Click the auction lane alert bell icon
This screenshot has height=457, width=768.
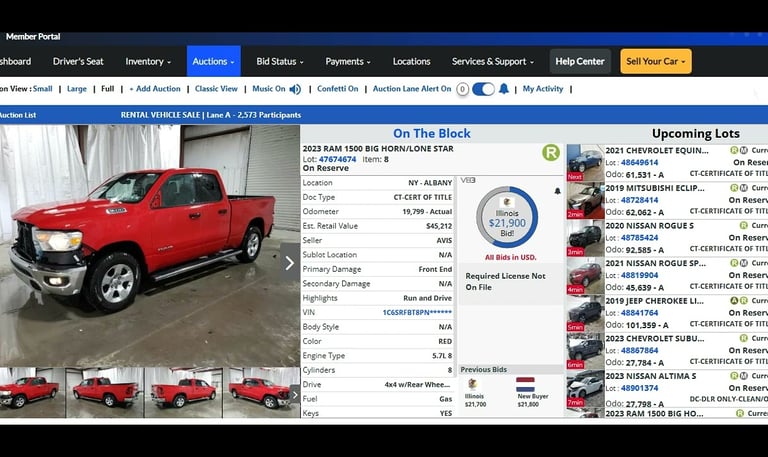point(504,89)
